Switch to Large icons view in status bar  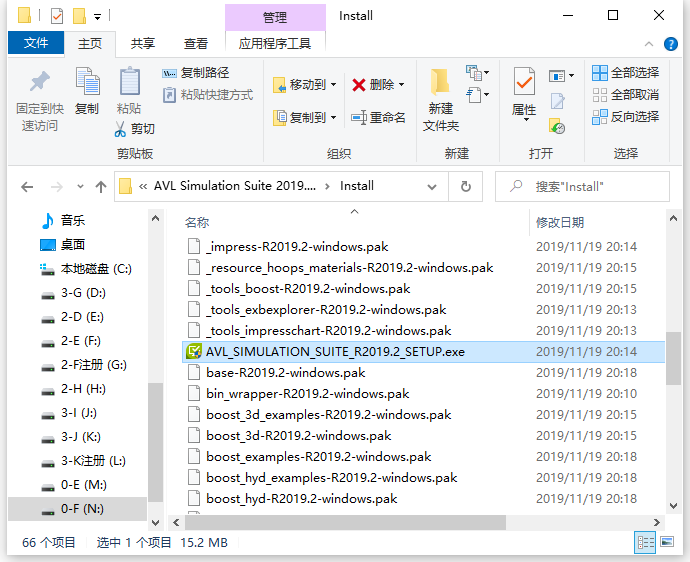[x=667, y=542]
